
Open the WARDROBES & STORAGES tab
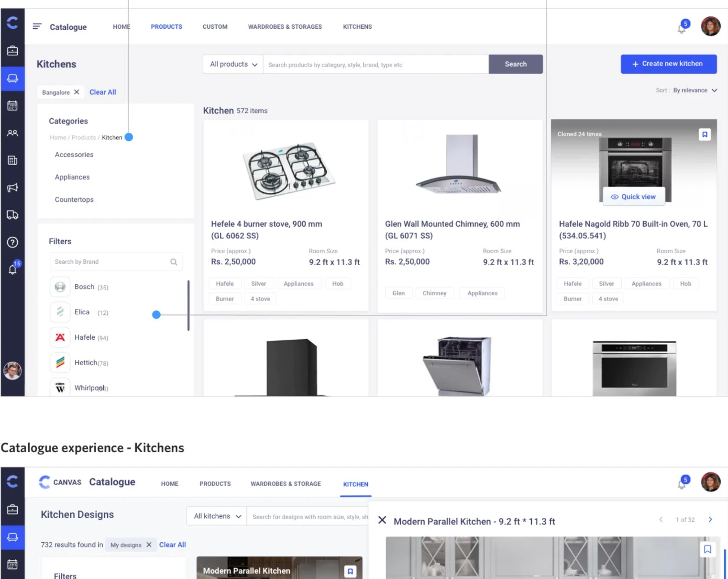pyautogui.click(x=285, y=27)
